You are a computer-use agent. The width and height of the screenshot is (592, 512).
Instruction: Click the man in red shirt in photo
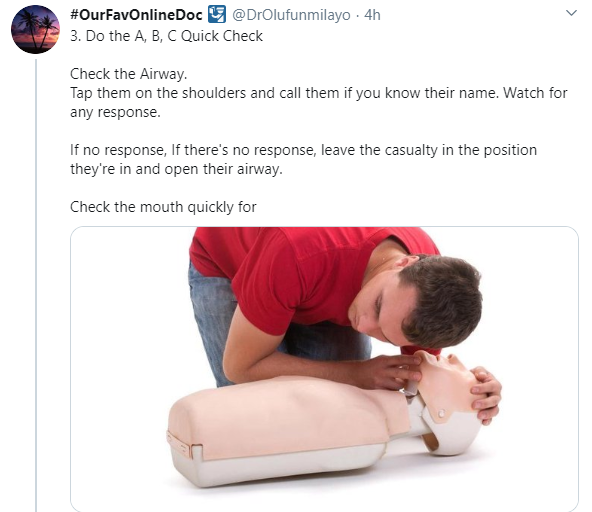[332, 298]
